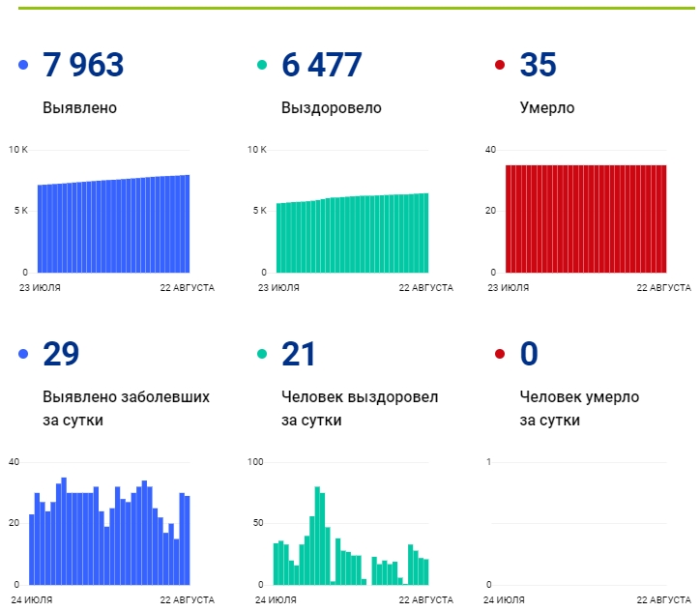Click 22 АВГУСТА under daily cases chart

[187, 599]
